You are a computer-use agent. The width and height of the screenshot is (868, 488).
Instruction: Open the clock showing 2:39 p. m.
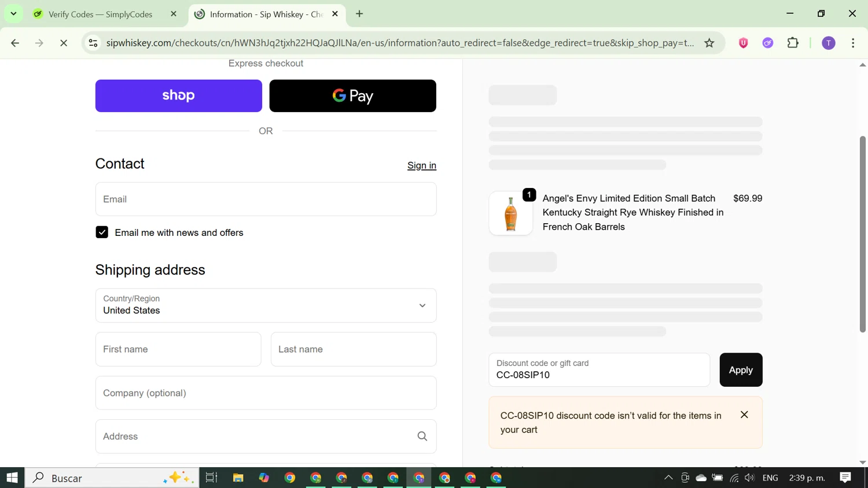pos(807,478)
